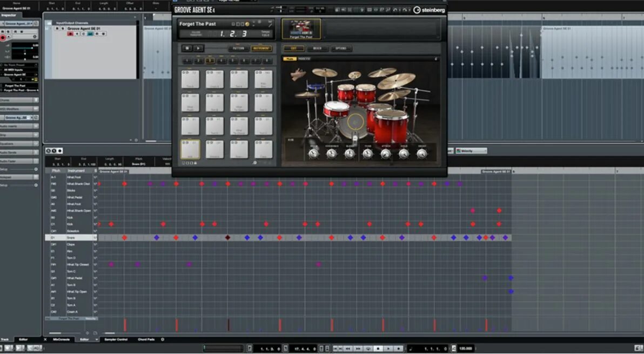Select the dark red Snare note
The height and width of the screenshot is (354, 644).
(228, 238)
